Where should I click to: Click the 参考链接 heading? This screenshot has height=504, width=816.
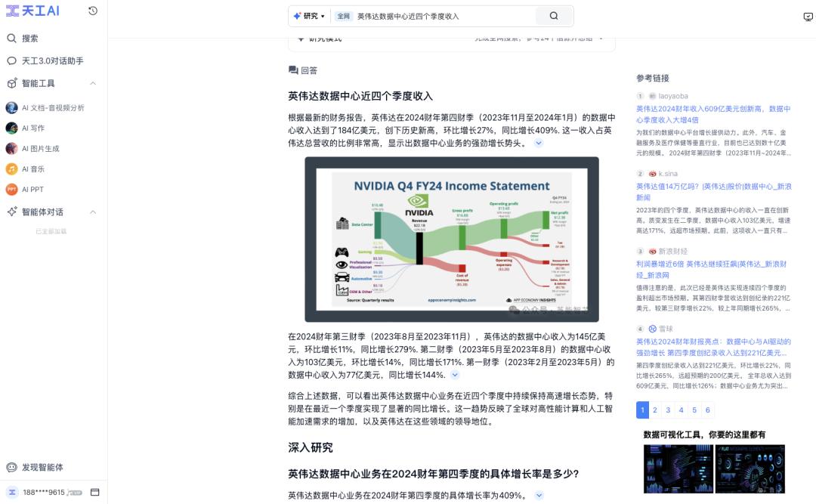[653, 78]
